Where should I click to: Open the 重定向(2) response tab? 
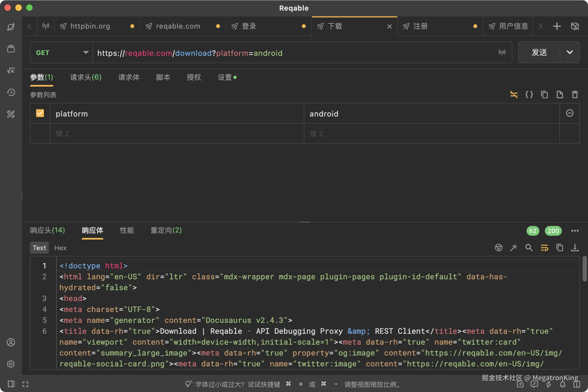(x=166, y=230)
